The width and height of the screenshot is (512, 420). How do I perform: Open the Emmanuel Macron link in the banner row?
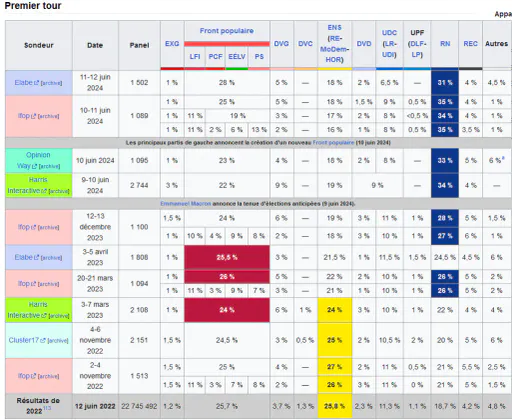point(186,204)
